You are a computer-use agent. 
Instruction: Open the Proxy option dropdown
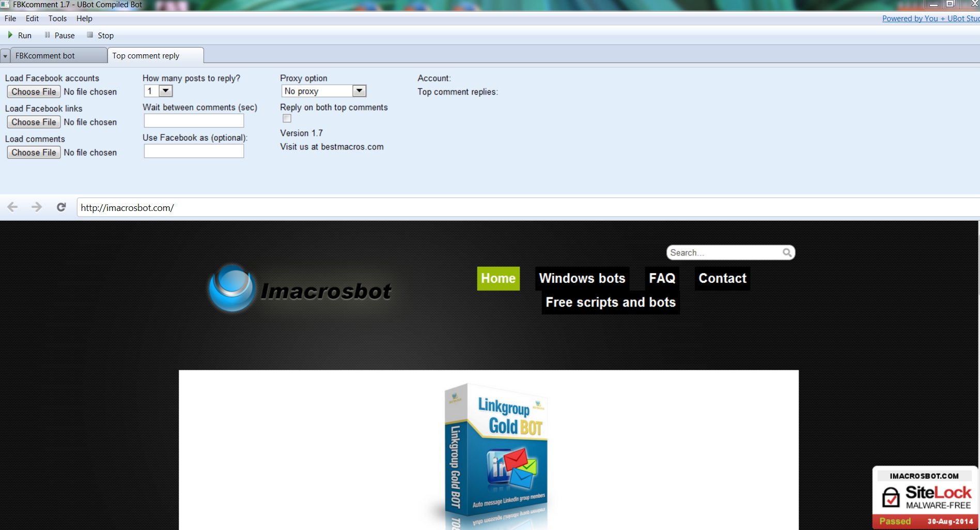[359, 91]
